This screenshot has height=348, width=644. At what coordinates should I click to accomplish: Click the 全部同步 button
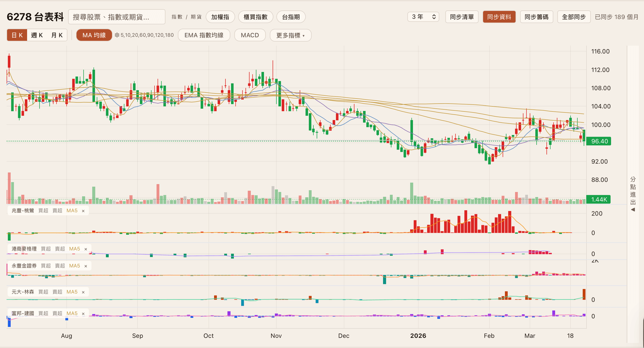pyautogui.click(x=574, y=17)
